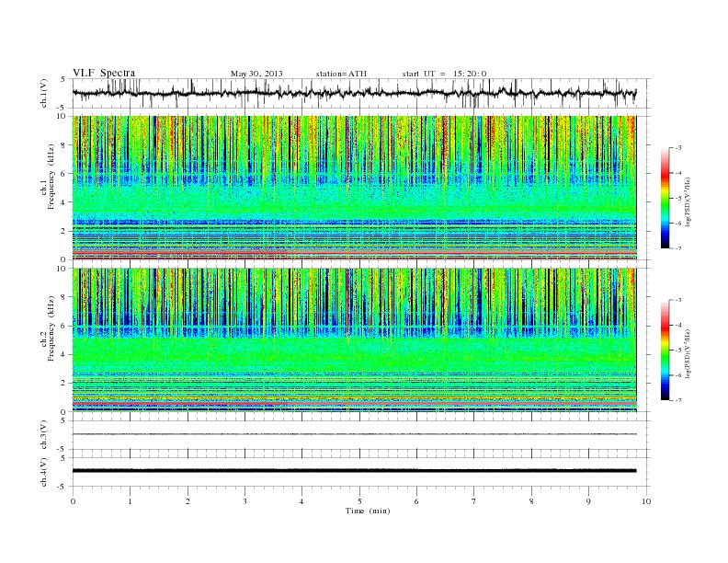Click the ch.1 spectrogram '2' kHz tick label

click(x=63, y=231)
